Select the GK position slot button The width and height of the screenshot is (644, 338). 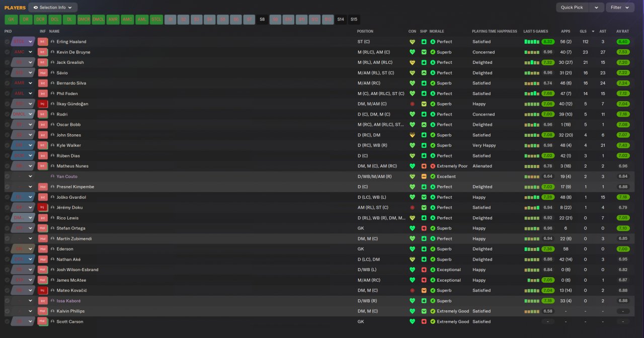[11, 20]
